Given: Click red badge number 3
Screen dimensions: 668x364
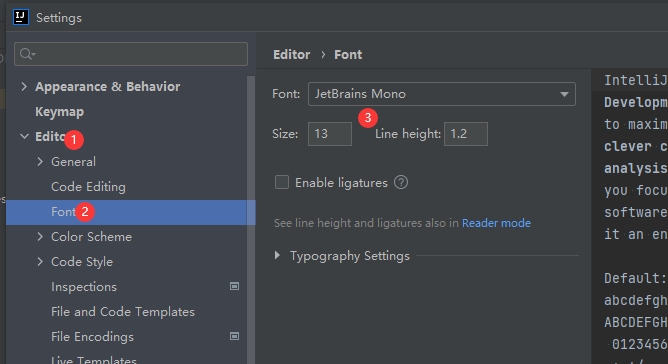Looking at the screenshot, I should point(368,118).
